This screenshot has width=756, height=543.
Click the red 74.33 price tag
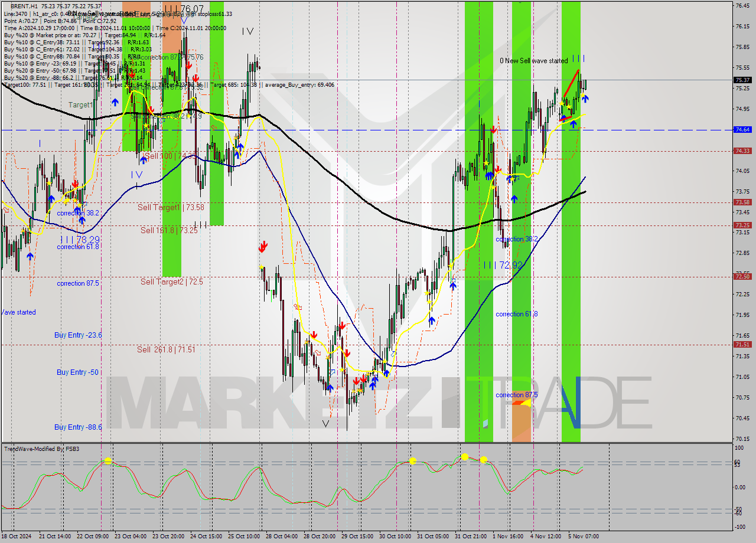coord(742,151)
